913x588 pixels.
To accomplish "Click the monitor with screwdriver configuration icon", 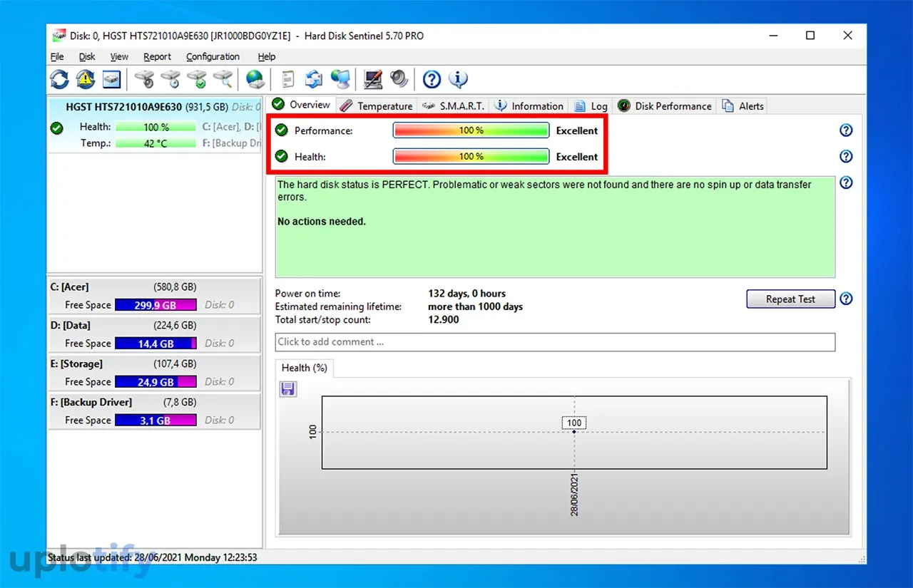I will click(372, 79).
